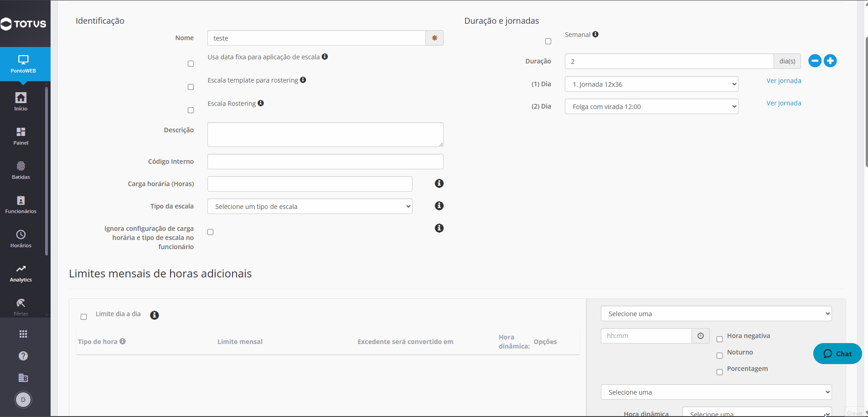868x417 pixels.
Task: Open Hora dinâmica dropdown
Action: pos(757,412)
